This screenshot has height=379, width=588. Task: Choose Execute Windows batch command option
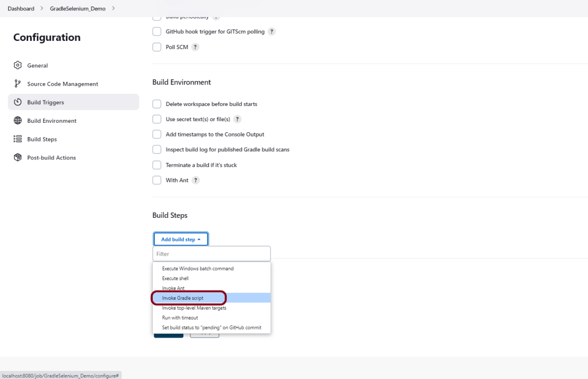click(197, 269)
